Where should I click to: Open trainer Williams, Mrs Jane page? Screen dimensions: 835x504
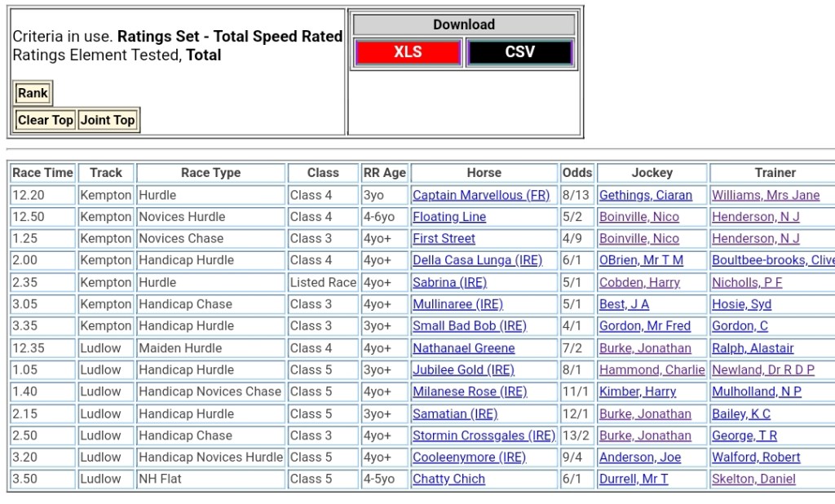pos(766,195)
